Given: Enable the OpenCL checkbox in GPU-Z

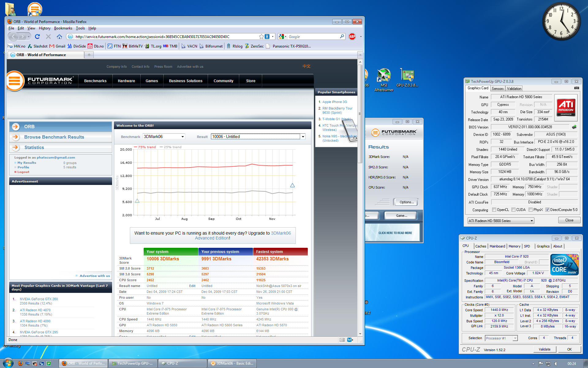Looking at the screenshot, I should (x=494, y=210).
